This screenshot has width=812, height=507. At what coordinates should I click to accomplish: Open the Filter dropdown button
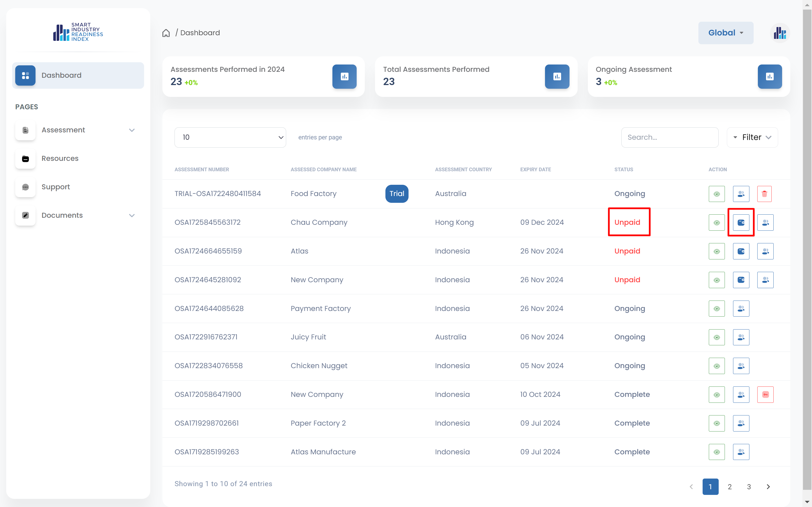click(x=752, y=137)
